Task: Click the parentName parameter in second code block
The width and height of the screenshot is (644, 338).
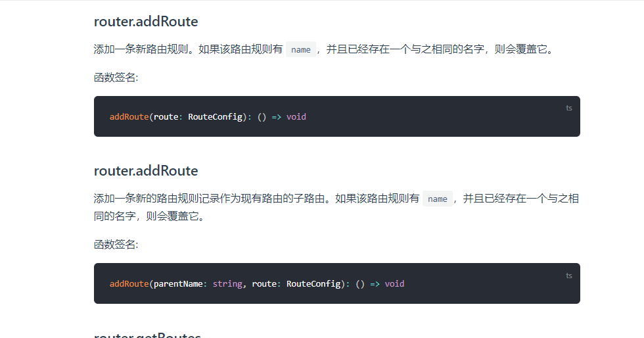Action: pos(178,283)
